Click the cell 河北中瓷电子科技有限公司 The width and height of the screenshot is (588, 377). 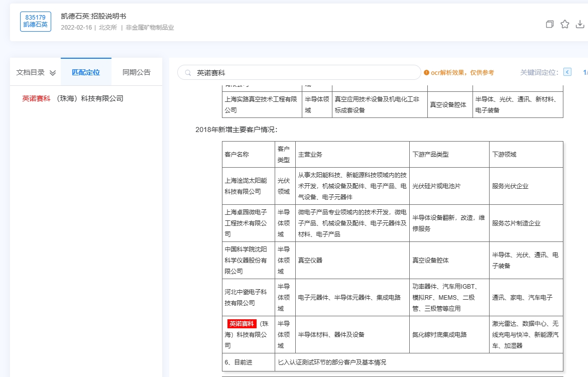click(248, 297)
